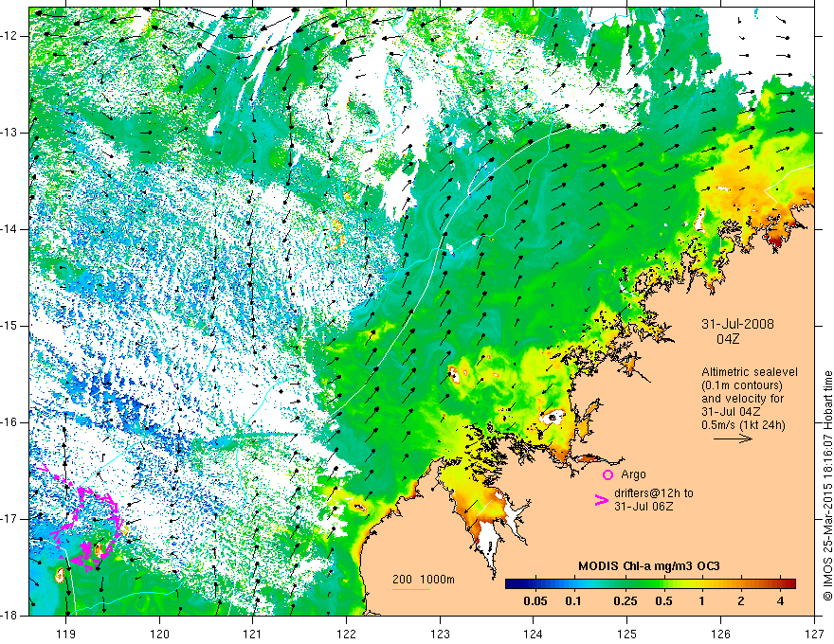Viewport: 834px width, 644px height.
Task: Click the 0.5m/s velocity scale arrow
Action: (733, 438)
